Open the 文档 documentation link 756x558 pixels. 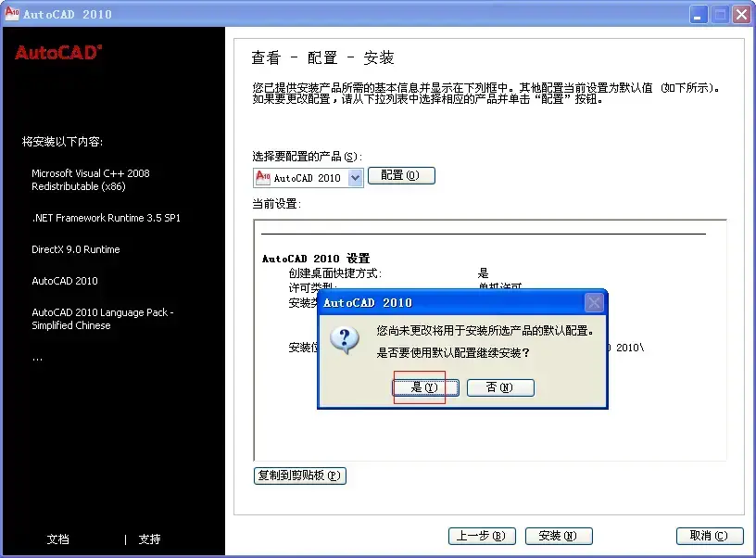point(57,539)
